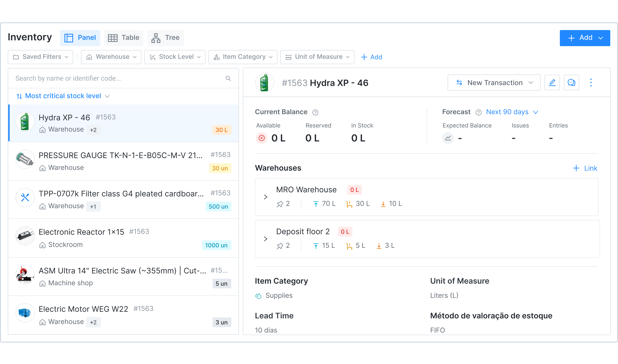Screen dimensions: 618x364
Task: Open the comments chat icon
Action: tap(571, 83)
